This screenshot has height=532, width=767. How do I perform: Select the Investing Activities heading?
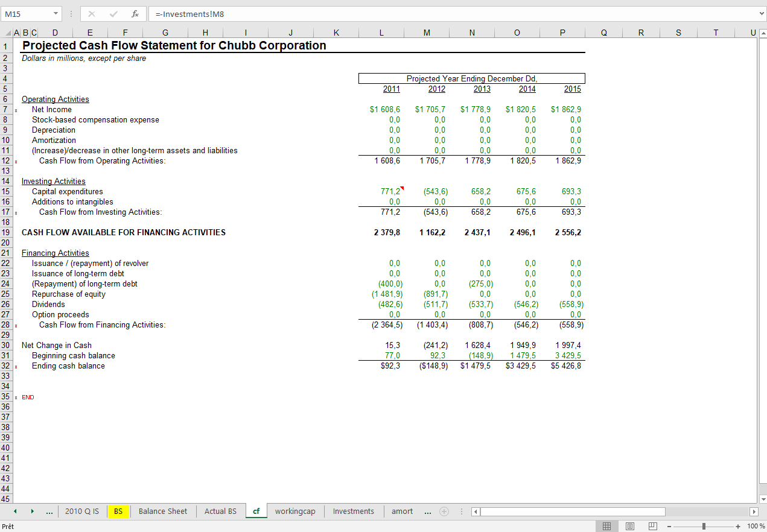click(54, 181)
